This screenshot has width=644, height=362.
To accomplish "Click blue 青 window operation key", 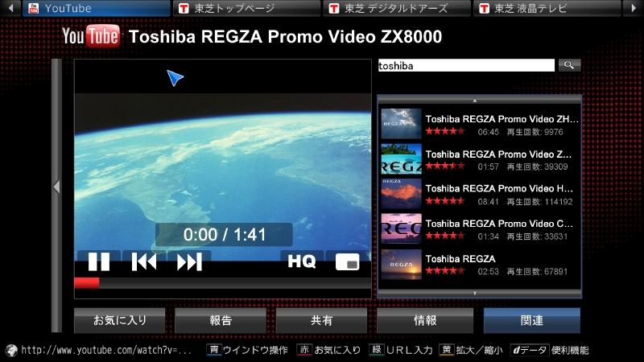I will 214,350.
